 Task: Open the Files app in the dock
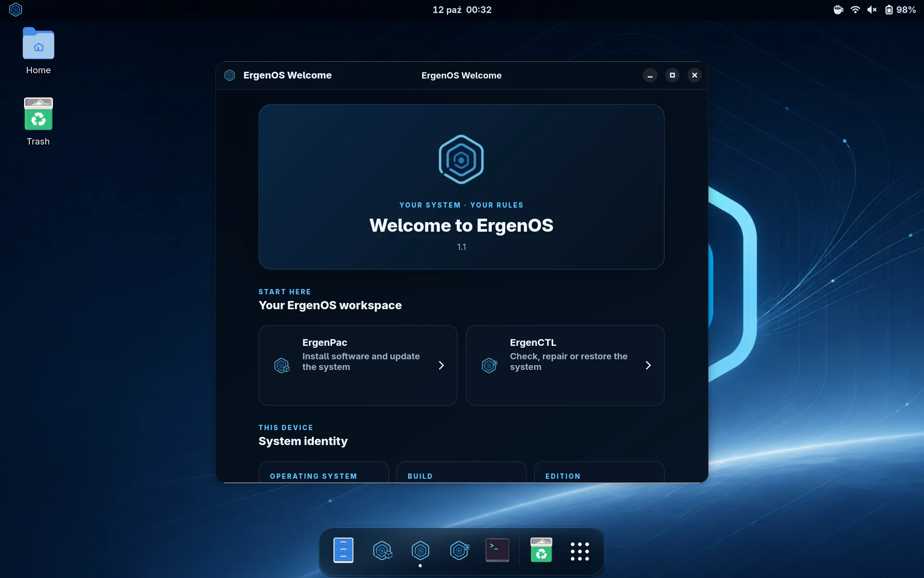(x=343, y=550)
